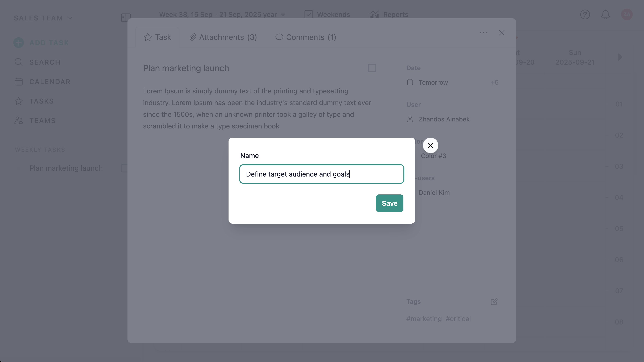Switch to the Comments (1) tab
The image size is (644, 362).
tap(305, 37)
